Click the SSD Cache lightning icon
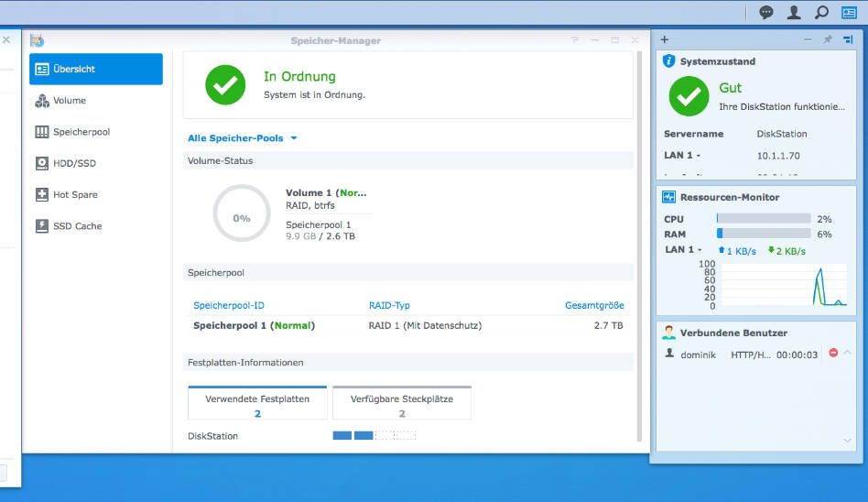Image resolution: width=868 pixels, height=502 pixels. click(x=41, y=226)
